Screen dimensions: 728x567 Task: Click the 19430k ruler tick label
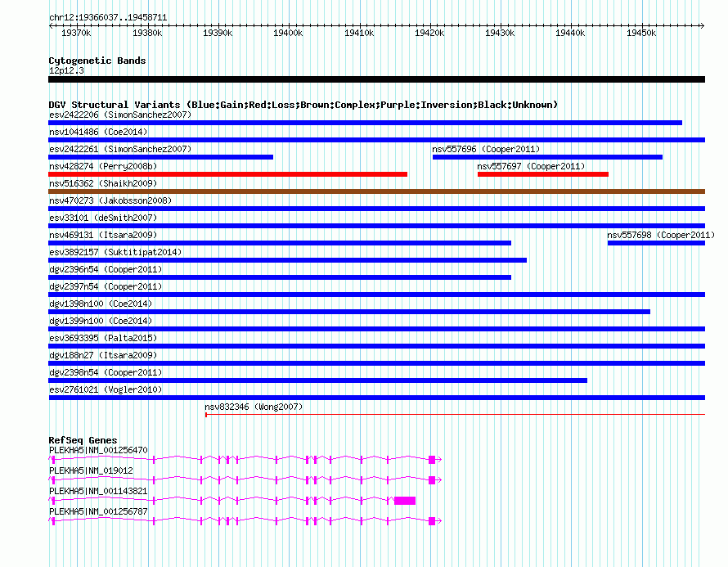point(500,33)
